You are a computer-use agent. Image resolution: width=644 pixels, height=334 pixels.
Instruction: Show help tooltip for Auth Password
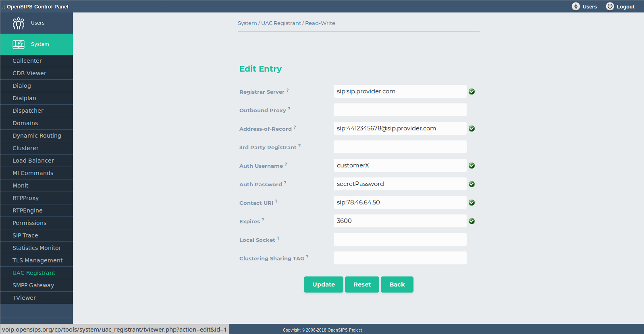285,183
